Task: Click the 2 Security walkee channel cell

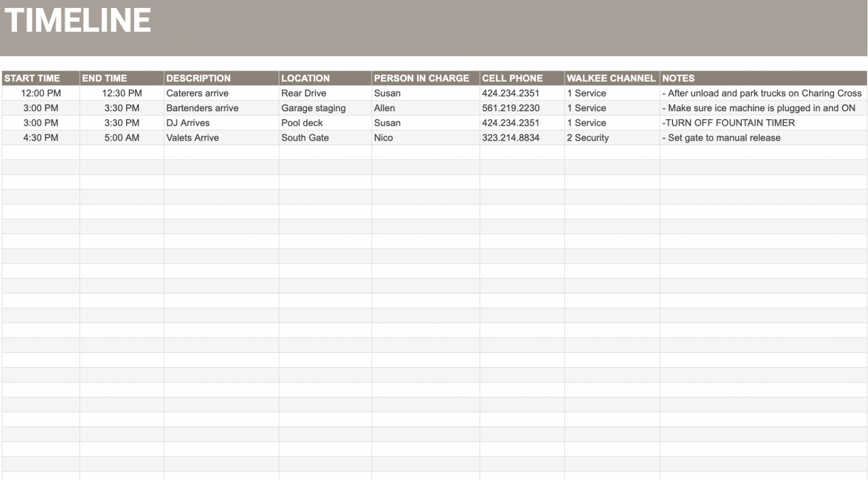Action: 588,137
